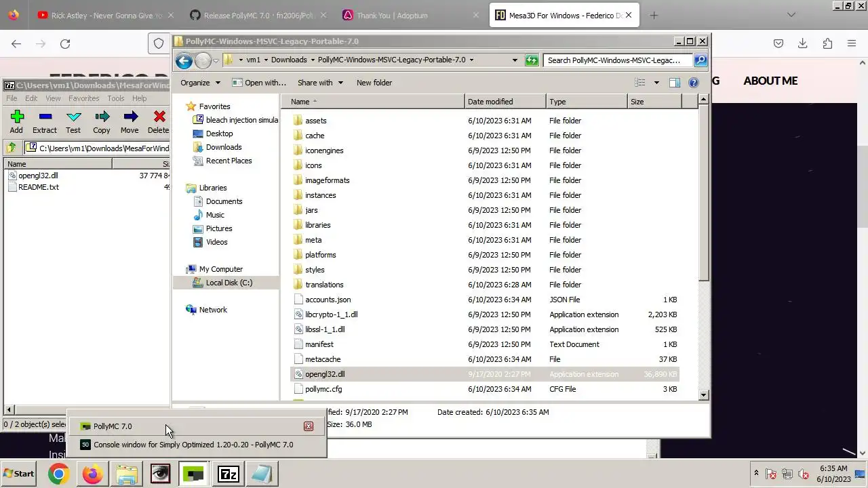Screen dimensions: 868x488
Task: Select README.txt in 7-Zip window
Action: pos(39,187)
